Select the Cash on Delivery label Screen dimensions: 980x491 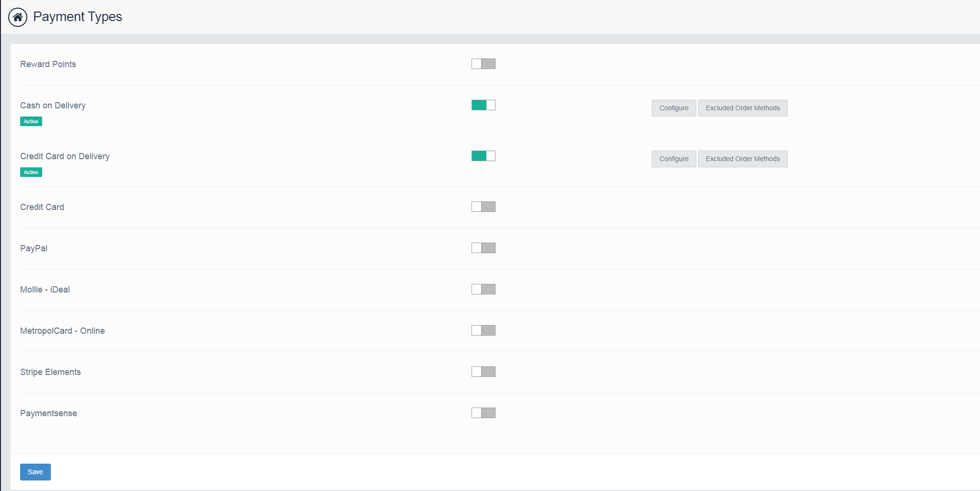pos(53,105)
